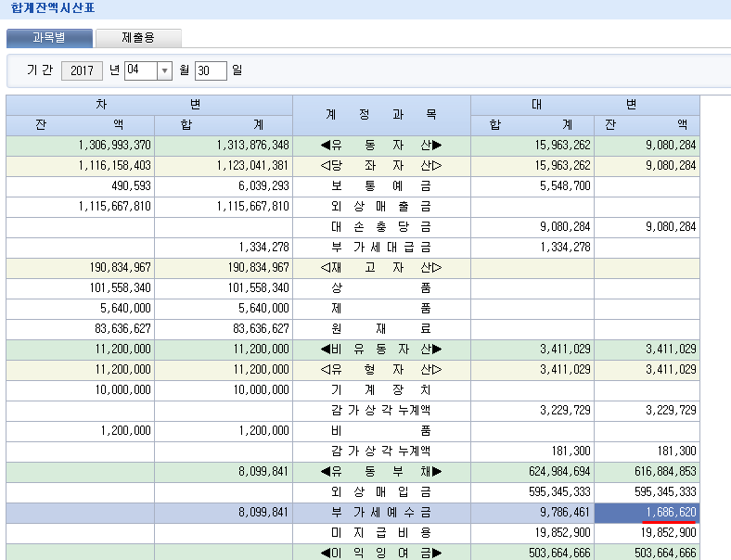Click the 미지급비용 account name

[381, 532]
